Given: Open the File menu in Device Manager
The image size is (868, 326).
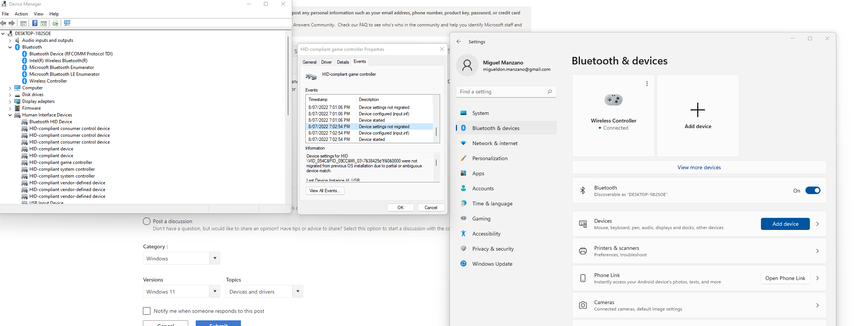Looking at the screenshot, I should tap(5, 14).
